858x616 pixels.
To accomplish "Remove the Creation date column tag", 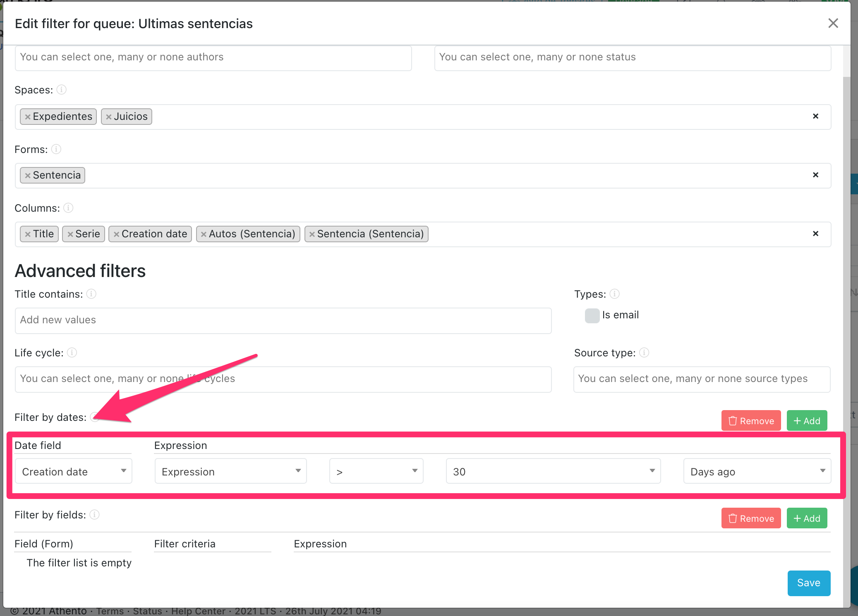I will point(116,234).
